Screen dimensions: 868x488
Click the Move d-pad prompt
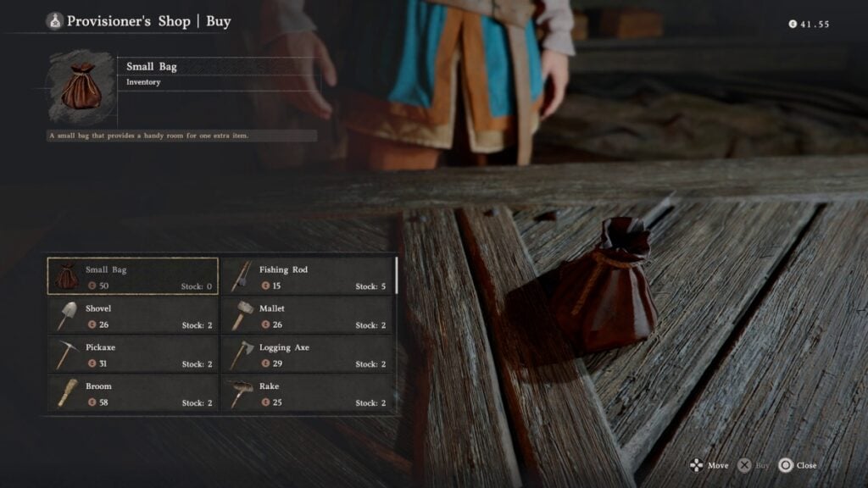pyautogui.click(x=709, y=465)
